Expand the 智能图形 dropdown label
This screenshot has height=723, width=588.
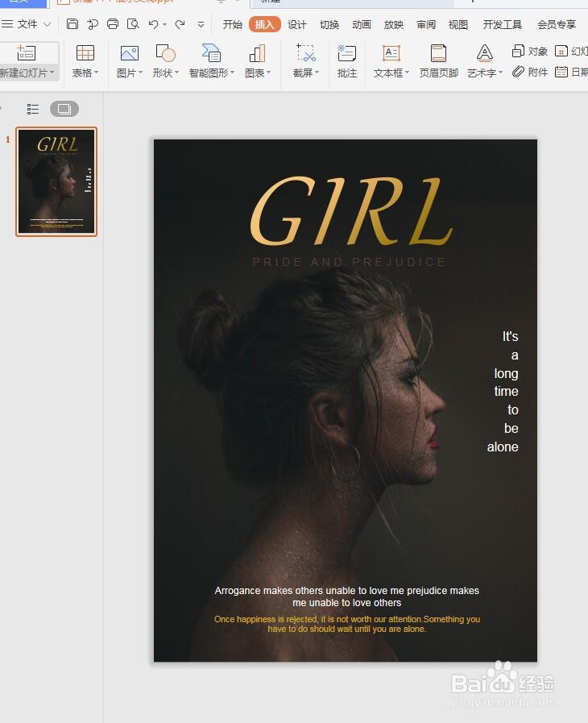212,73
